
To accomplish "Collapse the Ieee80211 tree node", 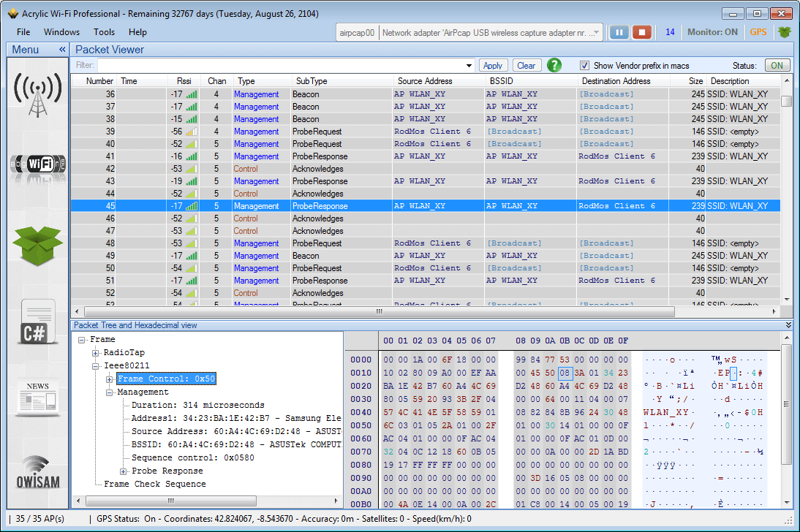I will click(95, 365).
